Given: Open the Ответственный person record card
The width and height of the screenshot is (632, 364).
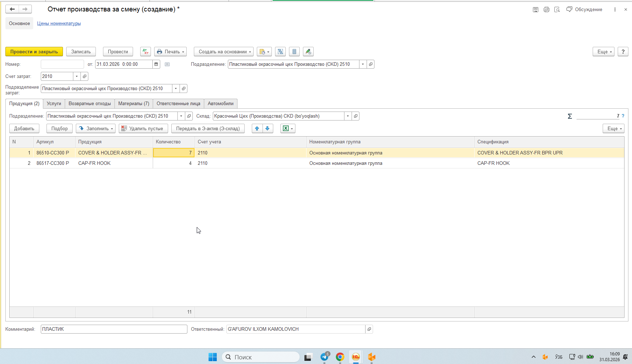Looking at the screenshot, I should click(369, 329).
